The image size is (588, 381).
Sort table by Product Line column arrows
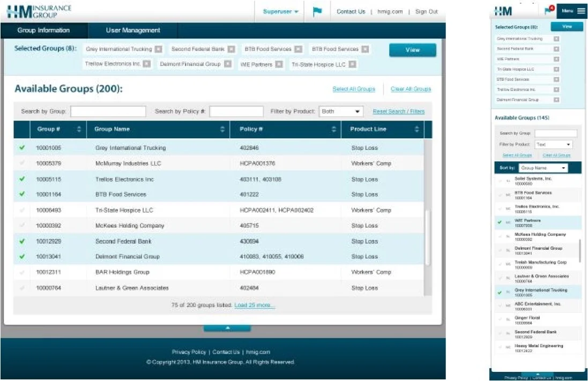tap(416, 129)
